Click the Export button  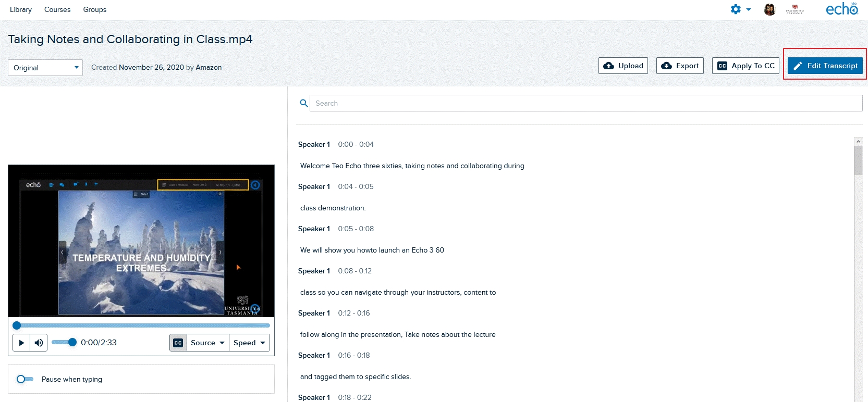[680, 66]
